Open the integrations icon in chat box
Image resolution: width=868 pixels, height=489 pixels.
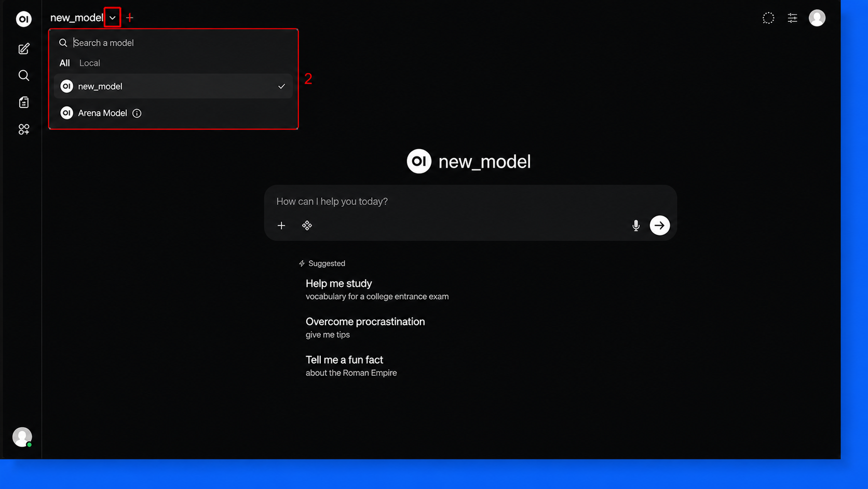307,226
